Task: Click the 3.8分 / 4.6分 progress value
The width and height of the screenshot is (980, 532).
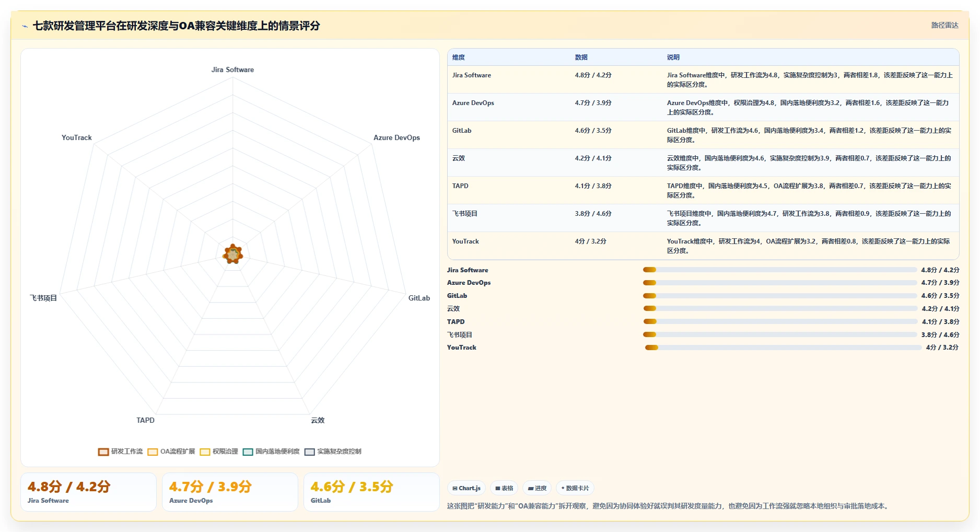Action: 940,335
